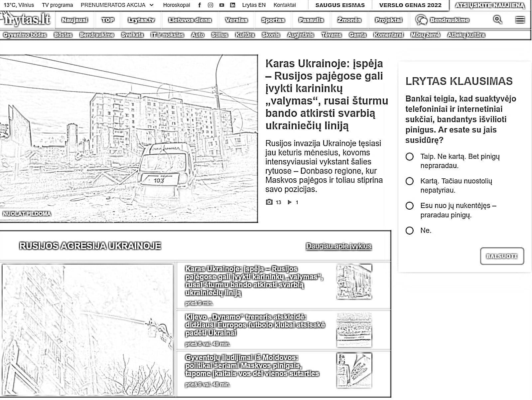Open the LinkedIn icon in top bar
532x400 pixels.
coord(233,5)
